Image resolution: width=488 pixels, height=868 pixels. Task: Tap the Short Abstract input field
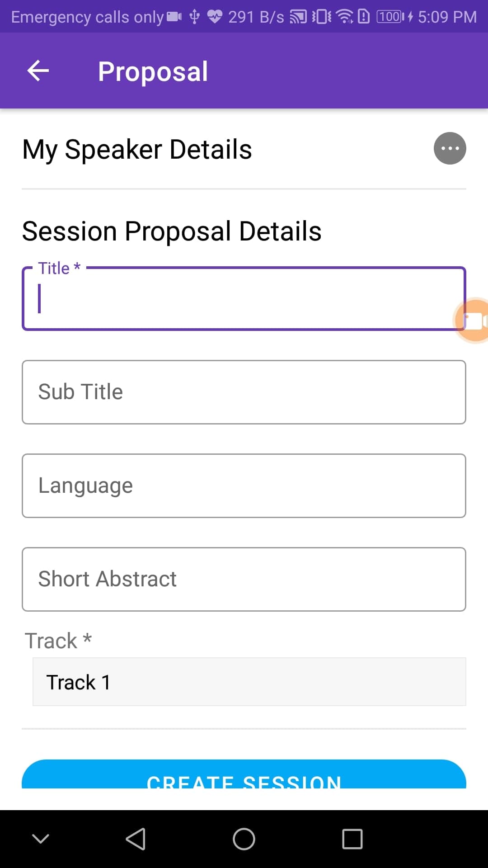click(x=244, y=579)
